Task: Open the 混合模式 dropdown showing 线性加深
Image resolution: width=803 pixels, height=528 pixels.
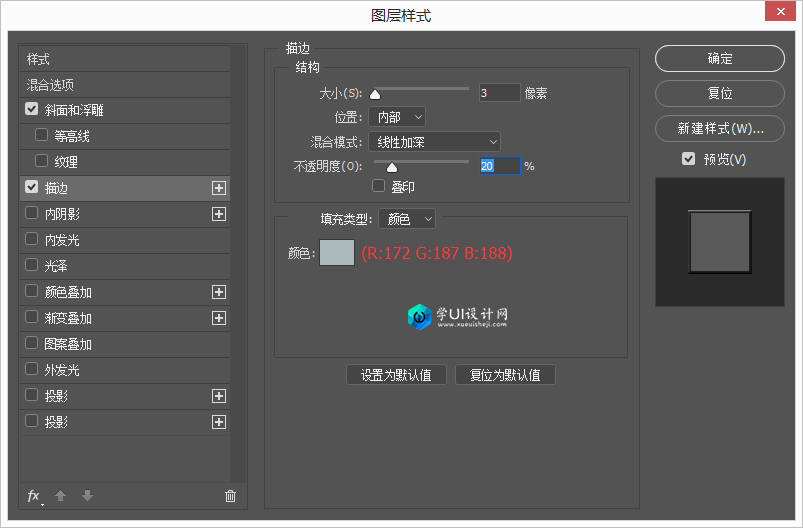Action: tap(434, 142)
